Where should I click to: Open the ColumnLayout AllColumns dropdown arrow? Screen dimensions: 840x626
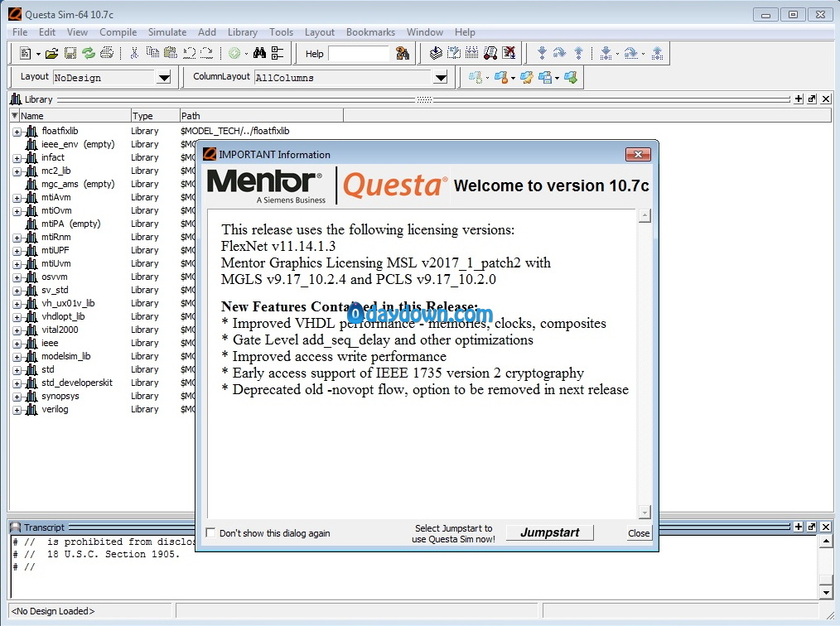pos(441,78)
